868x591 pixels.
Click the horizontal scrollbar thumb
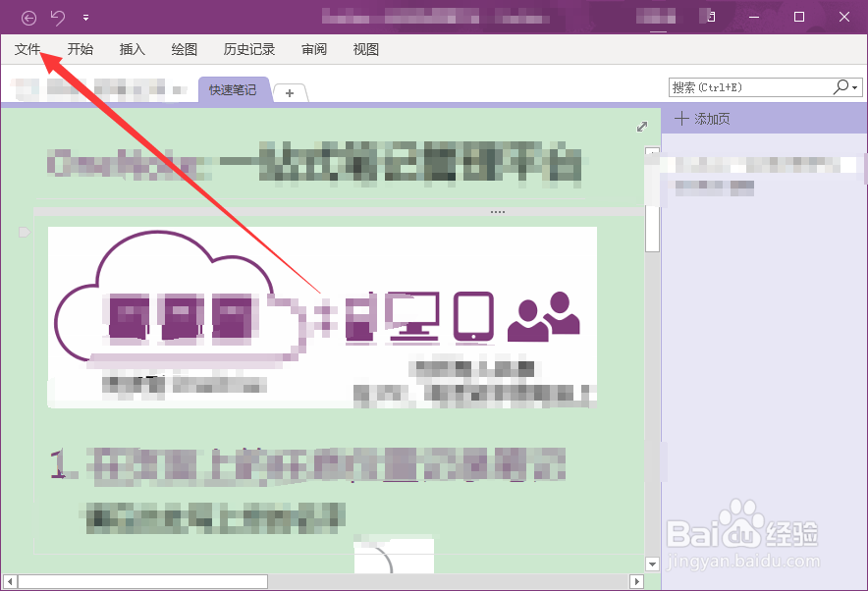142,581
